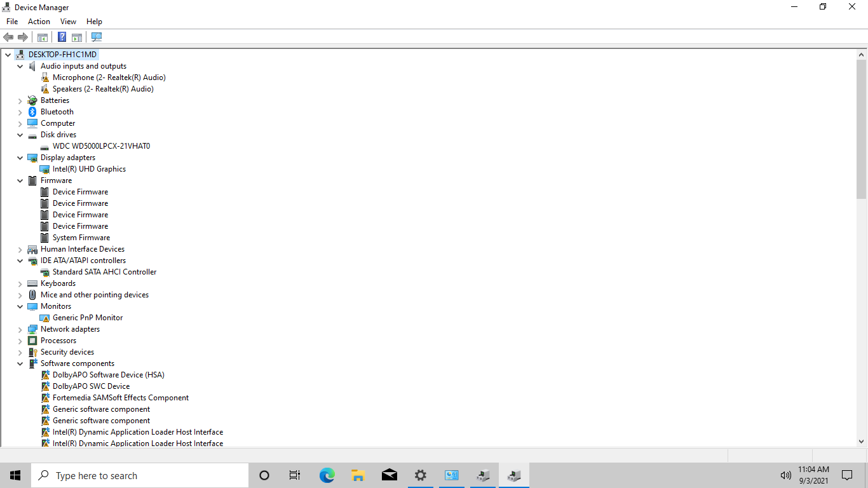Image resolution: width=868 pixels, height=488 pixels.
Task: Click the volume icon in the system tray
Action: [x=785, y=475]
